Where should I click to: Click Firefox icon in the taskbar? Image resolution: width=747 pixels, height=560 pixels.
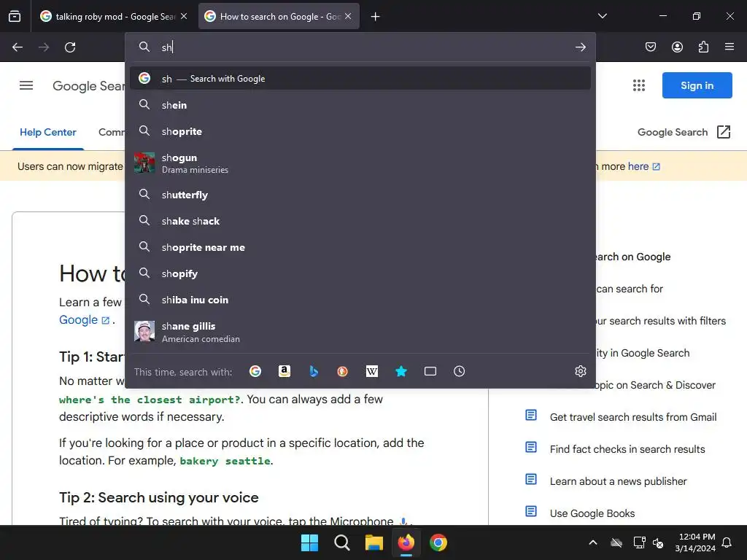click(406, 542)
